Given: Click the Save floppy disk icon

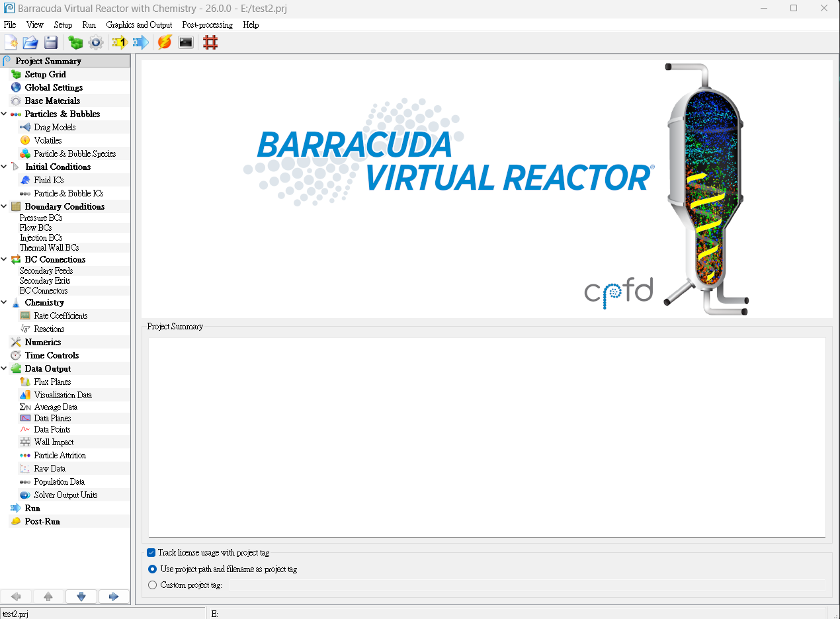Looking at the screenshot, I should pos(51,42).
